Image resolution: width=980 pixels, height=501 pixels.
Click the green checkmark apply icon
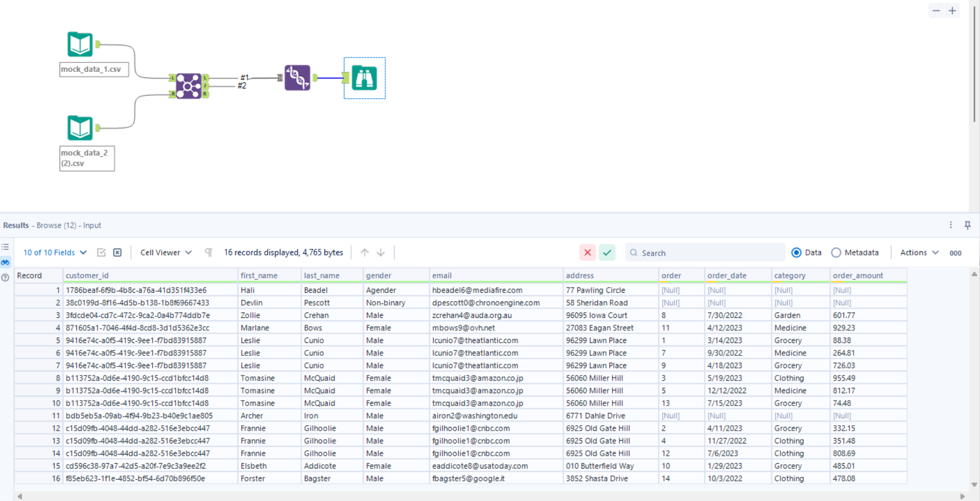tap(607, 253)
